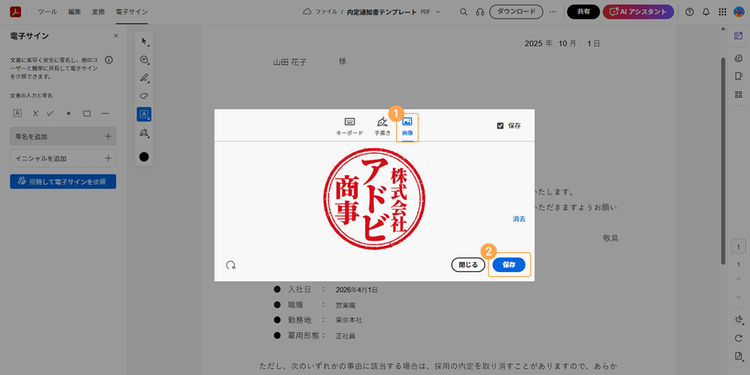
Task: Choose the comment bubble tool
Action: tap(144, 59)
